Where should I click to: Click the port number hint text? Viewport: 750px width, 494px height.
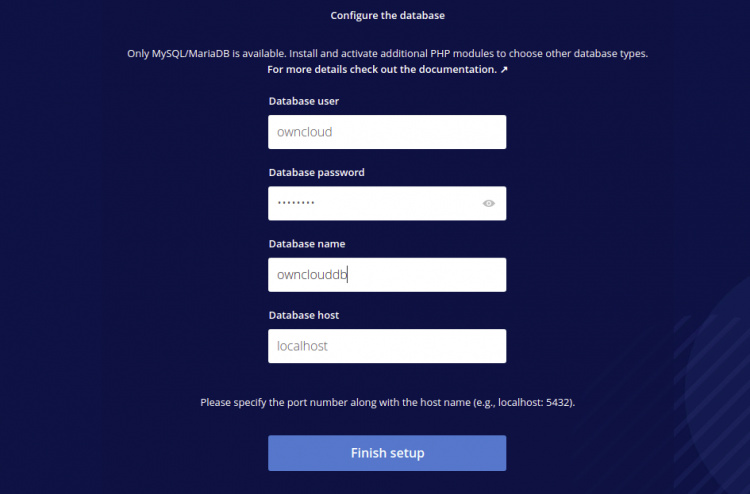click(387, 402)
